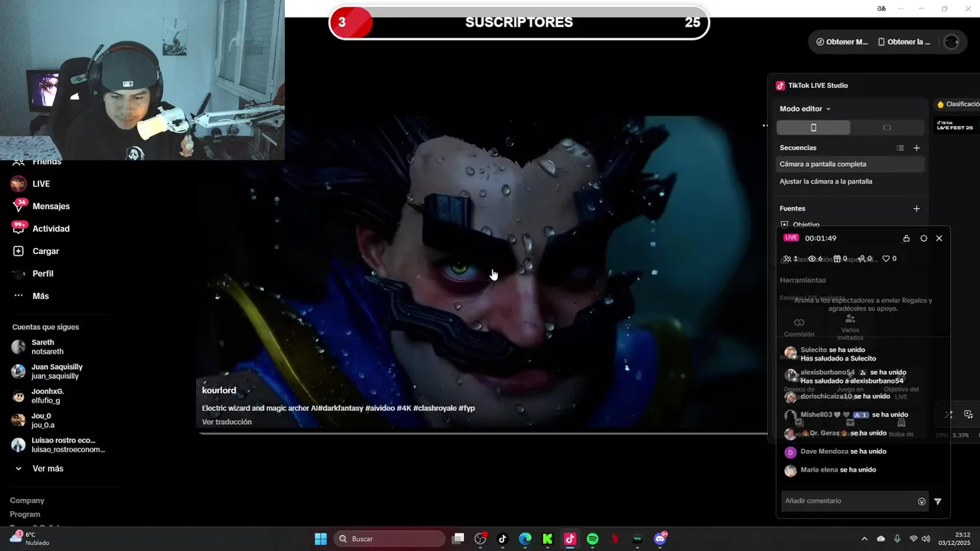Open Microsoft Edge from the taskbar
The height and width of the screenshot is (551, 980).
coord(525,539)
